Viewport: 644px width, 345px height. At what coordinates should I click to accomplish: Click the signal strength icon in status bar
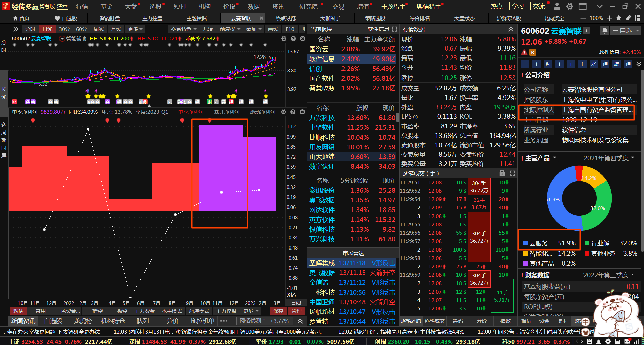pyautogui.click(x=636, y=341)
